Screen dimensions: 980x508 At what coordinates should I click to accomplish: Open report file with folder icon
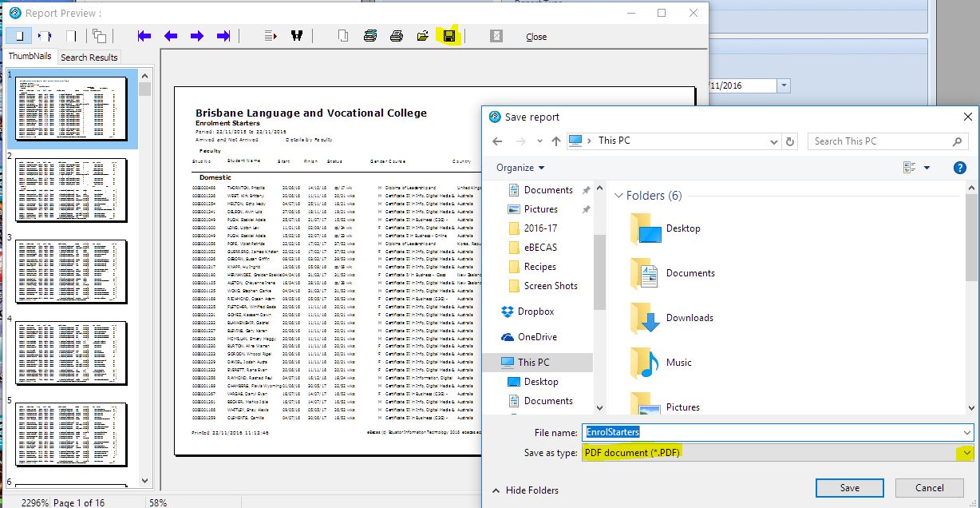click(423, 36)
